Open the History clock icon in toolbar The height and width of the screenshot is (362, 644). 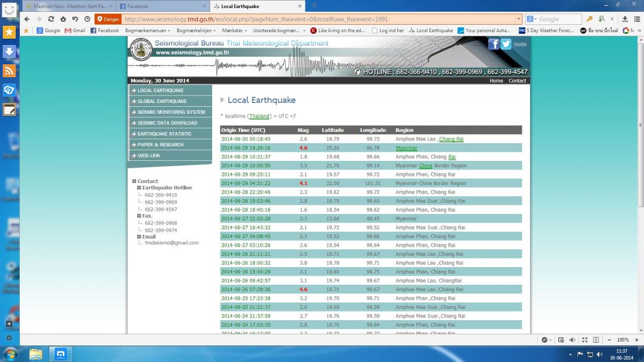tap(87, 19)
